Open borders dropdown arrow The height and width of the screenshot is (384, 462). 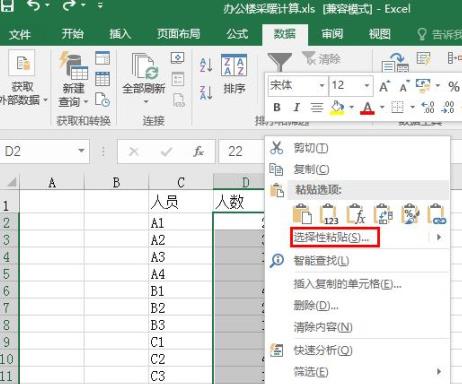pos(413,107)
